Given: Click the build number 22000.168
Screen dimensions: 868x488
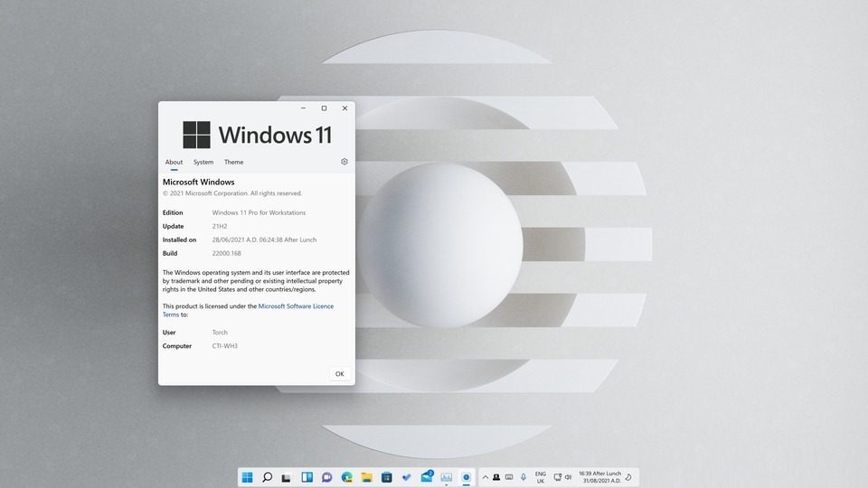Looking at the screenshot, I should click(x=226, y=253).
